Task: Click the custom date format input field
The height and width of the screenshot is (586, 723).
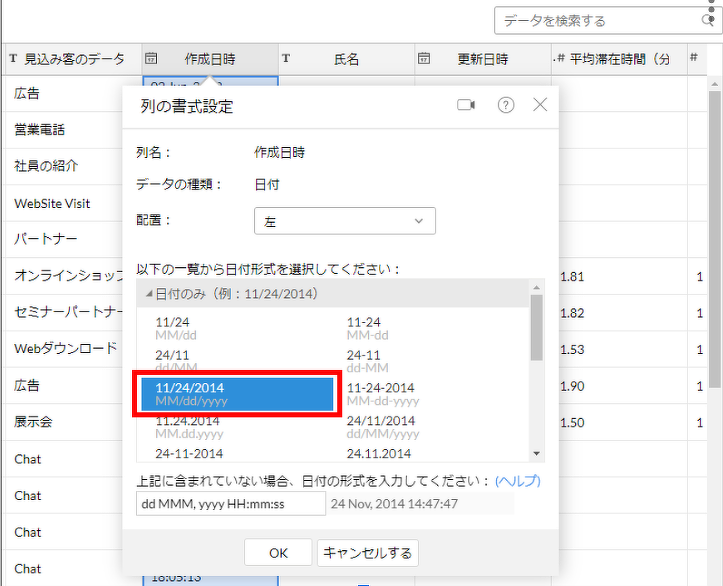Action: [230, 504]
